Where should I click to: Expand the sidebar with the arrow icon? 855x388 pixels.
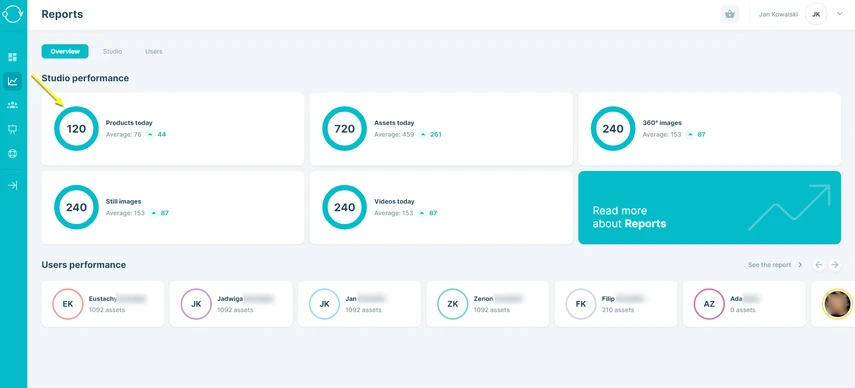(13, 185)
